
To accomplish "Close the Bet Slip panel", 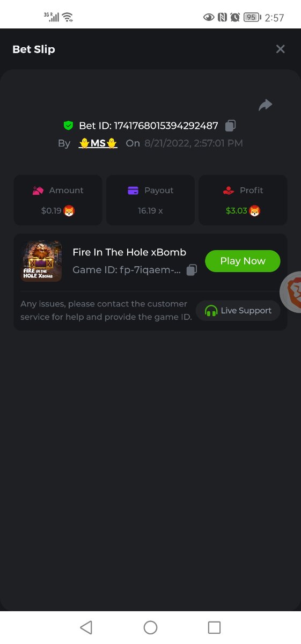I will (280, 49).
